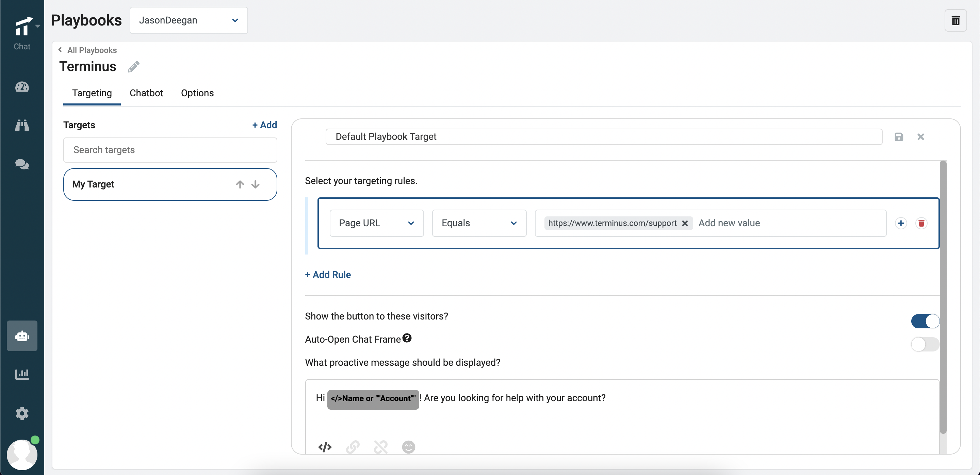Select the chatbot robot icon in sidebar
Viewport: 980px width, 475px height.
[x=22, y=336]
